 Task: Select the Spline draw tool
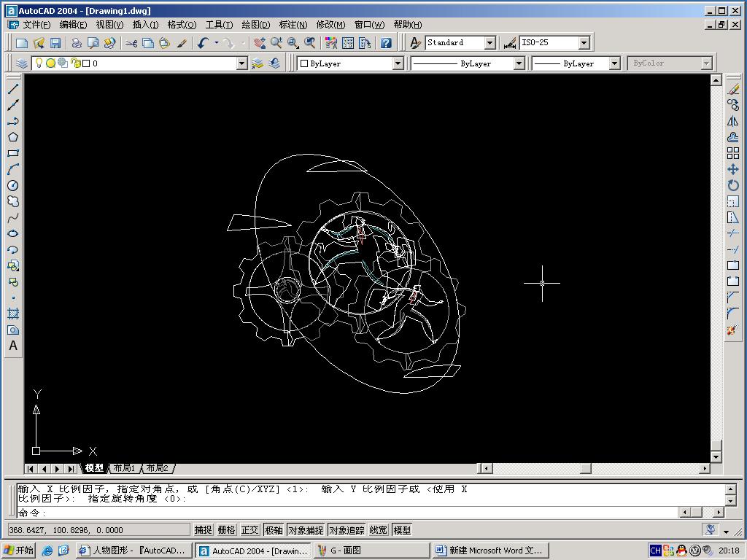13,217
